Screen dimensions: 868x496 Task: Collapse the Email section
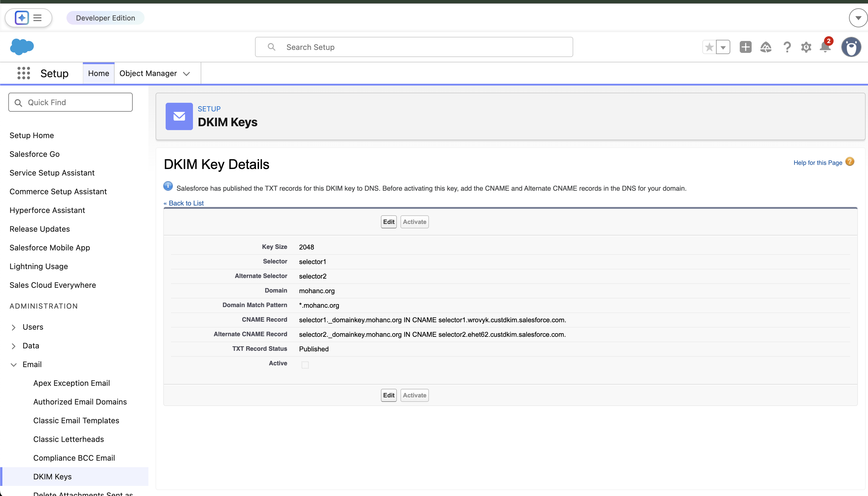tap(14, 365)
